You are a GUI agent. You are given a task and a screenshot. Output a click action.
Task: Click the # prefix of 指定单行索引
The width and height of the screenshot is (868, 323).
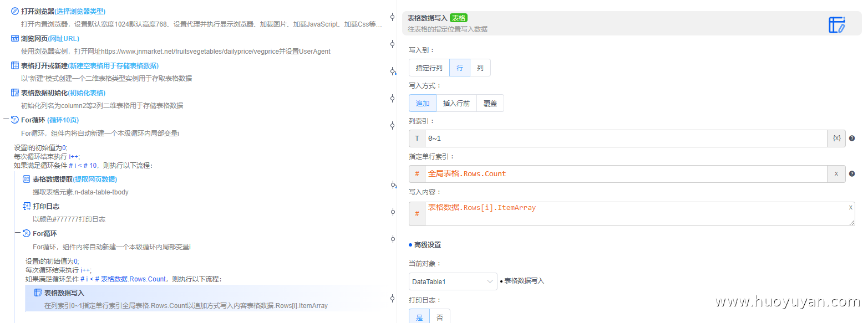tap(417, 173)
